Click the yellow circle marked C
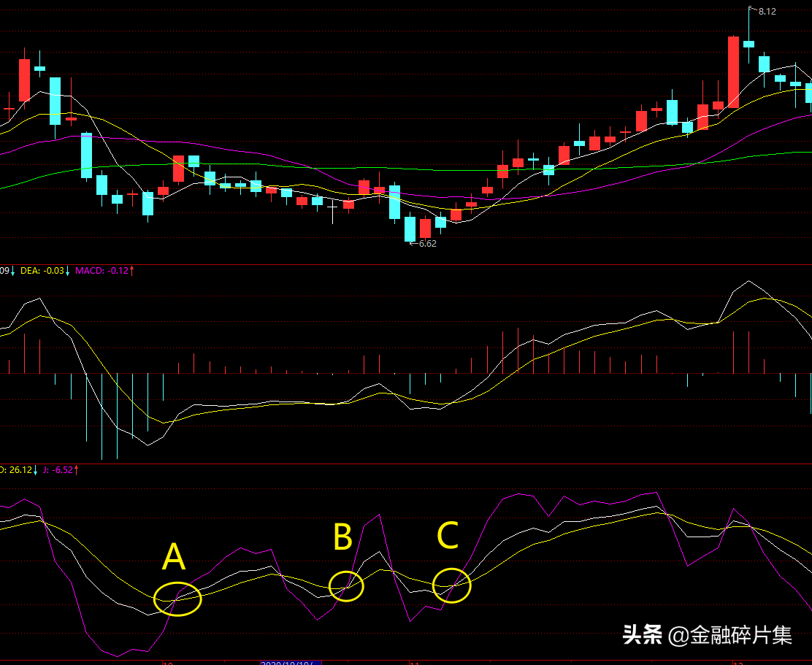The height and width of the screenshot is (665, 812). click(452, 585)
